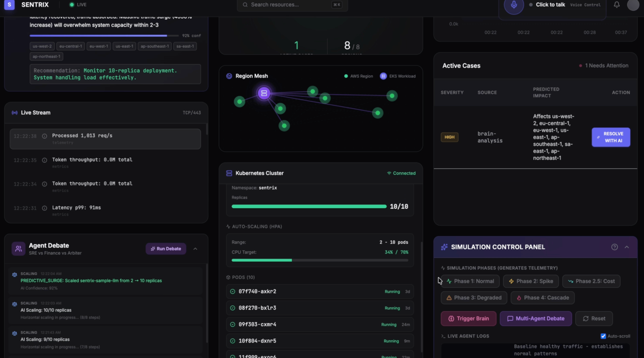Click the Kubernetes Cluster server icon
The width and height of the screenshot is (644, 358).
(x=229, y=173)
